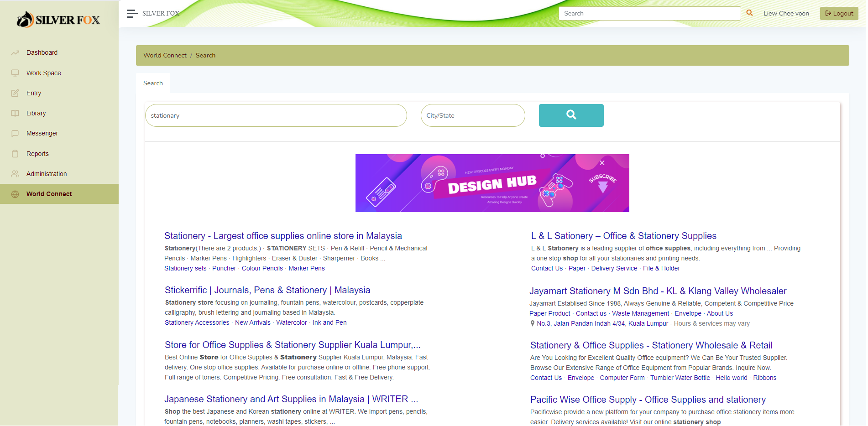Click Hello world sublink
Viewport: 868px width, 426px height.
coord(732,378)
